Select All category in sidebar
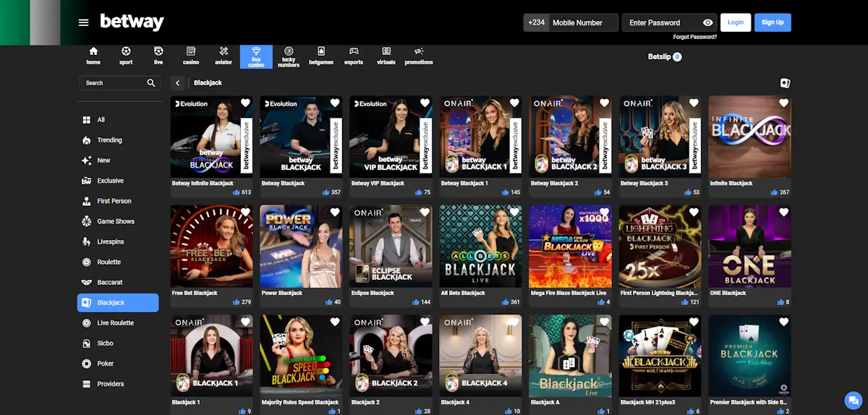 coord(118,120)
